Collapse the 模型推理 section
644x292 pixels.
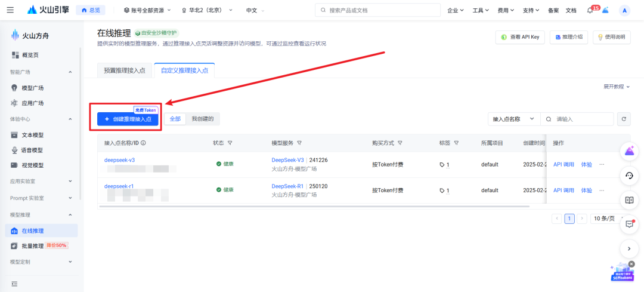[70, 215]
